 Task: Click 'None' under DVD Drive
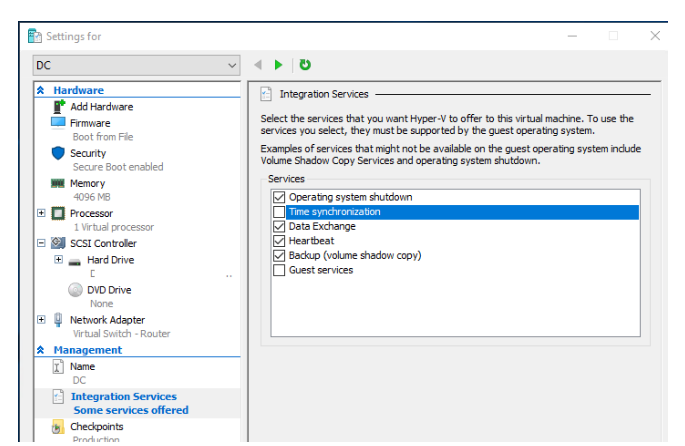coord(101,304)
